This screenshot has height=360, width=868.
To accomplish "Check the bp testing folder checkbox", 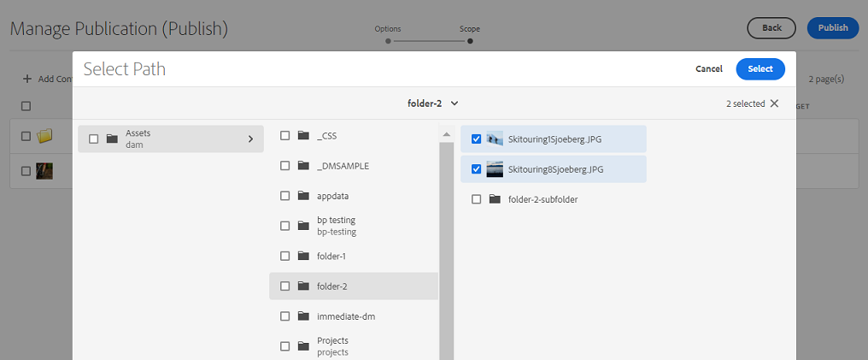I will click(284, 226).
